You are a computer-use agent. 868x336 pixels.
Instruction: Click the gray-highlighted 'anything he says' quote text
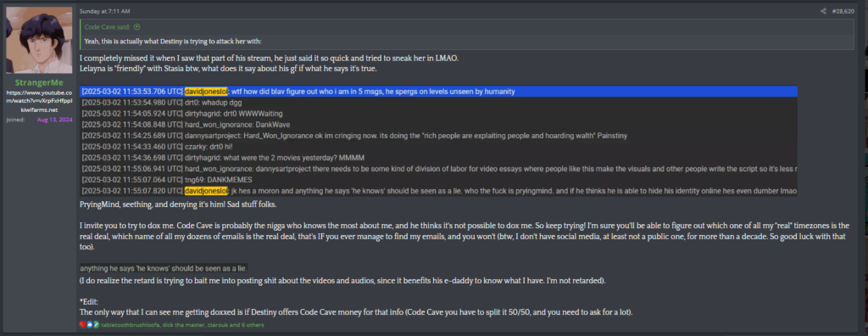(164, 268)
